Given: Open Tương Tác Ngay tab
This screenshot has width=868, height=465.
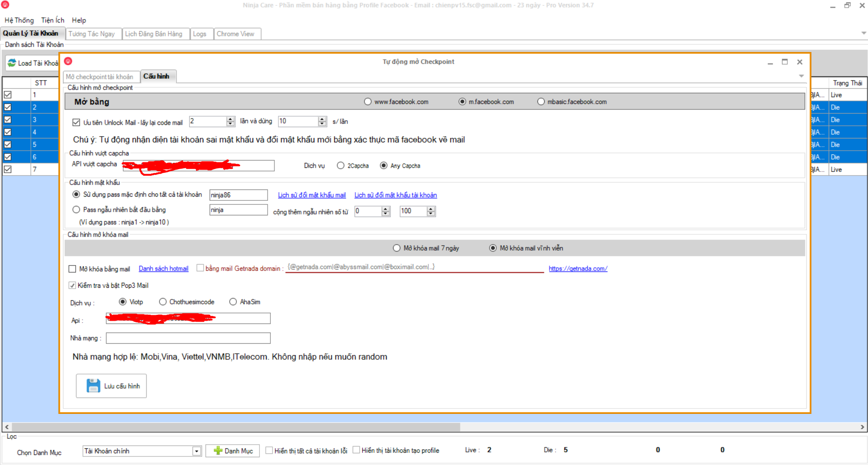Looking at the screenshot, I should click(93, 34).
